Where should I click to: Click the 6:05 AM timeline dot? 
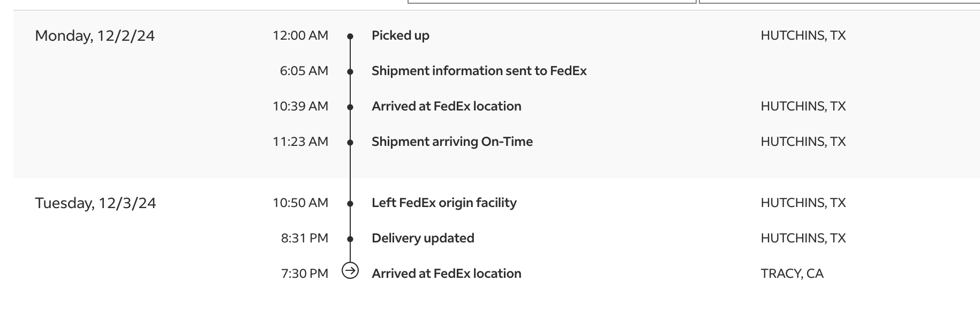coord(350,71)
